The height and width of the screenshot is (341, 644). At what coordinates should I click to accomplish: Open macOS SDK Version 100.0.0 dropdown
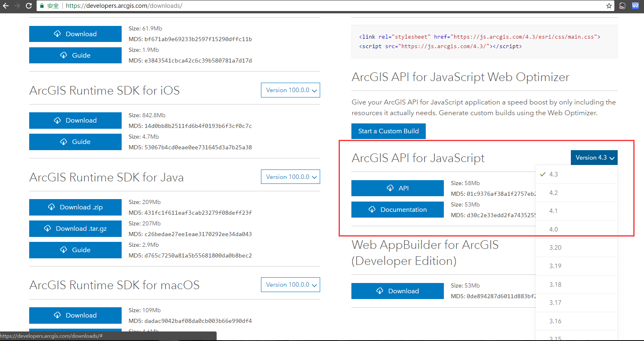(x=290, y=285)
